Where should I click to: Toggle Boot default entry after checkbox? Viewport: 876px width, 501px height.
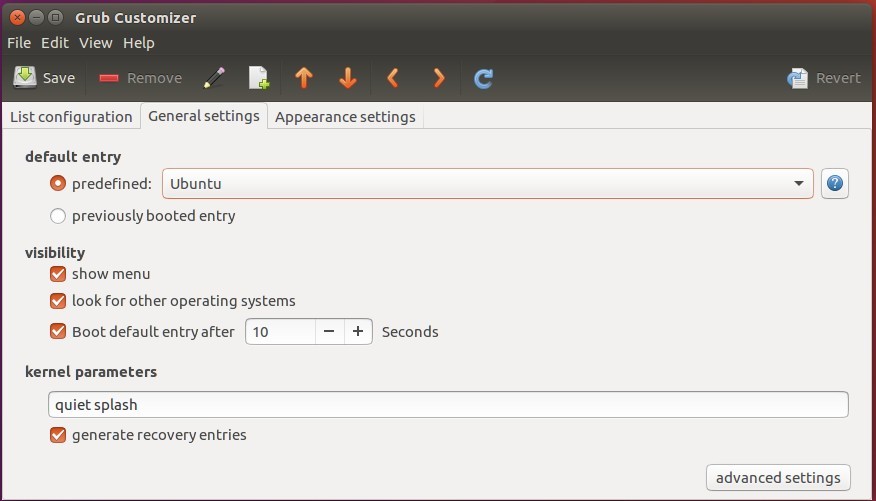coord(58,331)
